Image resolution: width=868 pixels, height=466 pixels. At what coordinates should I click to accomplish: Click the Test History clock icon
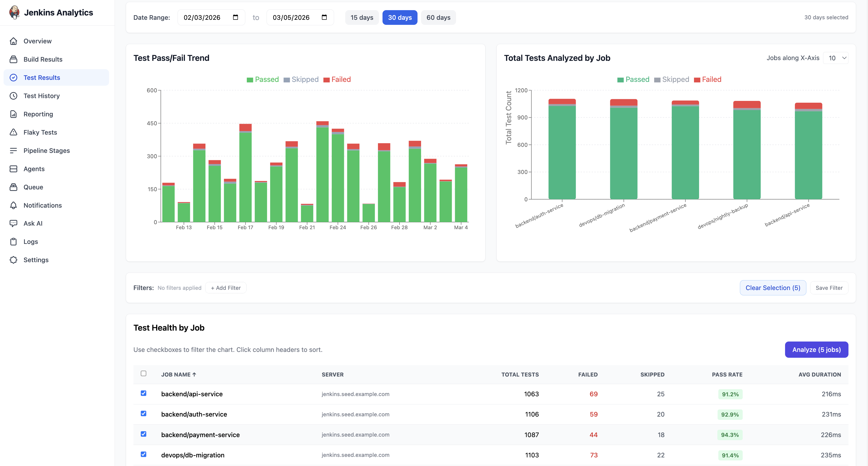tap(13, 96)
